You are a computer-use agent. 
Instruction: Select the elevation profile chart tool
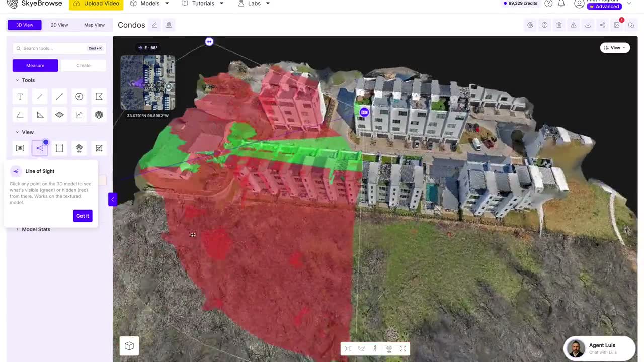pyautogui.click(x=79, y=115)
